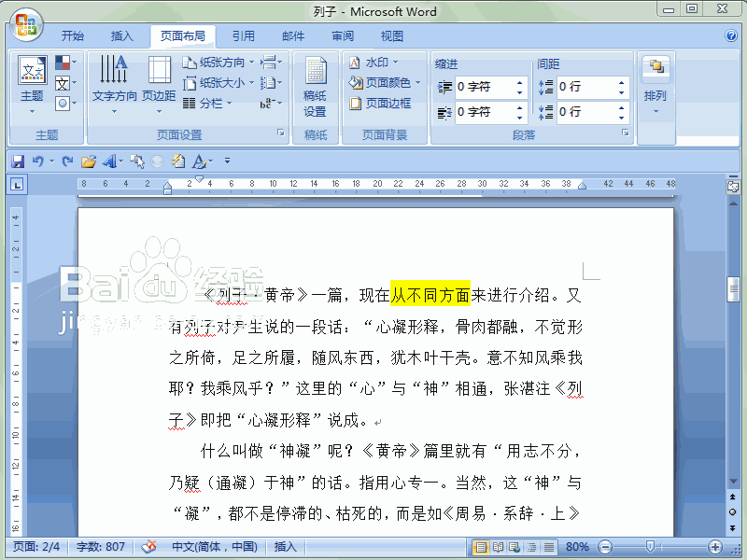Click the 80% zoom level button

[577, 547]
